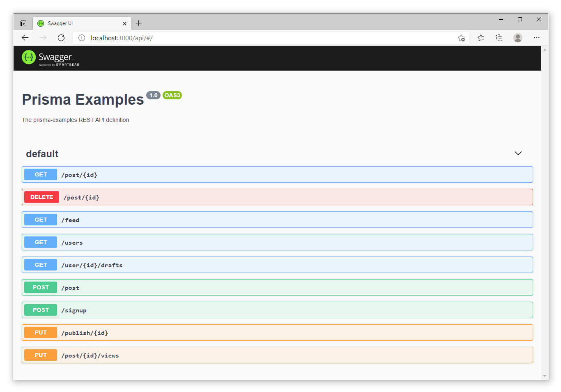Open the Settings and more menu
561x392 pixels.
pyautogui.click(x=537, y=38)
